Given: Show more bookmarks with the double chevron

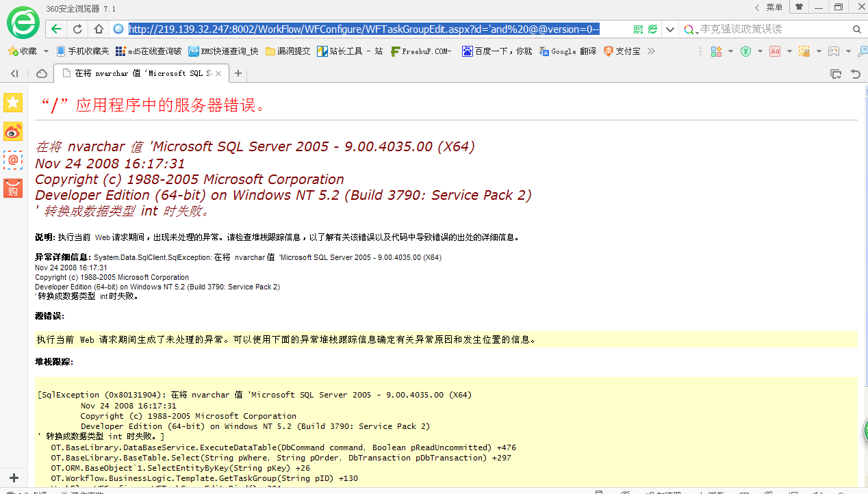Looking at the screenshot, I should [x=651, y=51].
